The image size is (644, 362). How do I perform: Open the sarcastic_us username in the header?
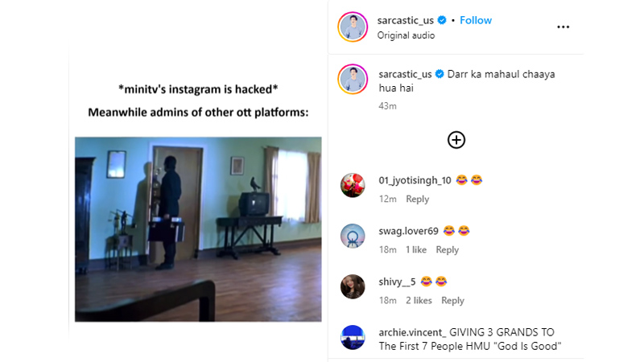407,20
